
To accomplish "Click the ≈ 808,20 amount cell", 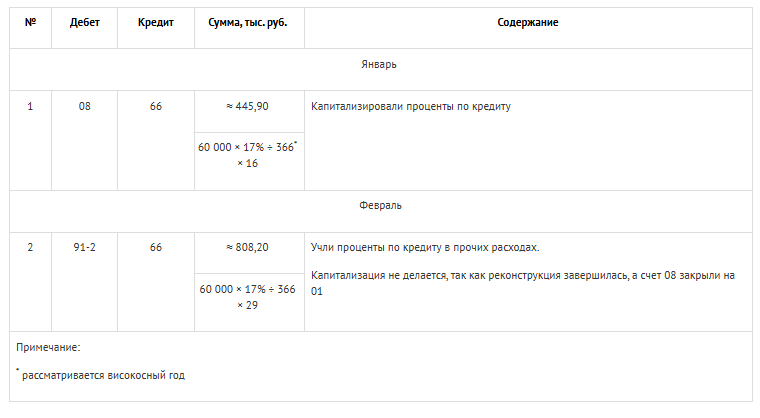I will click(x=248, y=247).
